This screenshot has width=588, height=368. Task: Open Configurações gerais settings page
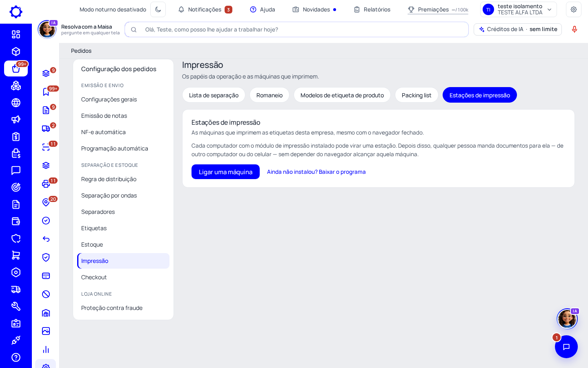click(123, 99)
